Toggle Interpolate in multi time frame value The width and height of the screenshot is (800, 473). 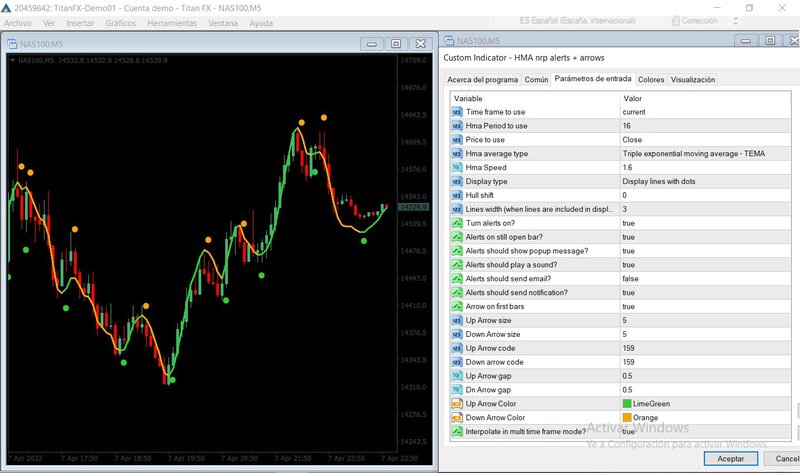(629, 431)
